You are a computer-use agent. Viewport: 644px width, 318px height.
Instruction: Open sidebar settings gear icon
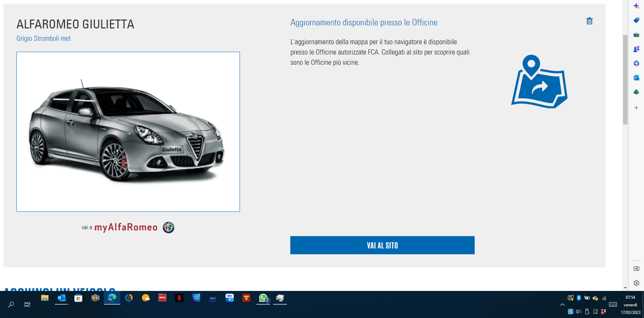pos(636,283)
